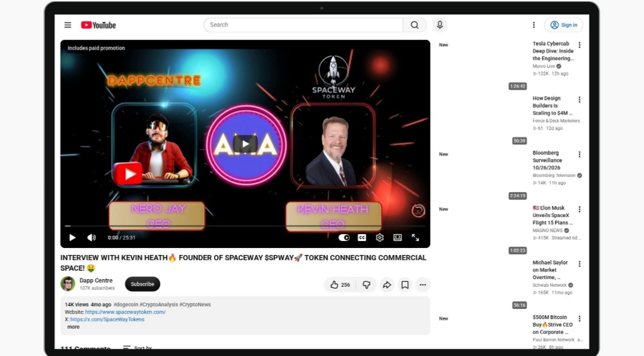Switch to theater mode

point(398,238)
